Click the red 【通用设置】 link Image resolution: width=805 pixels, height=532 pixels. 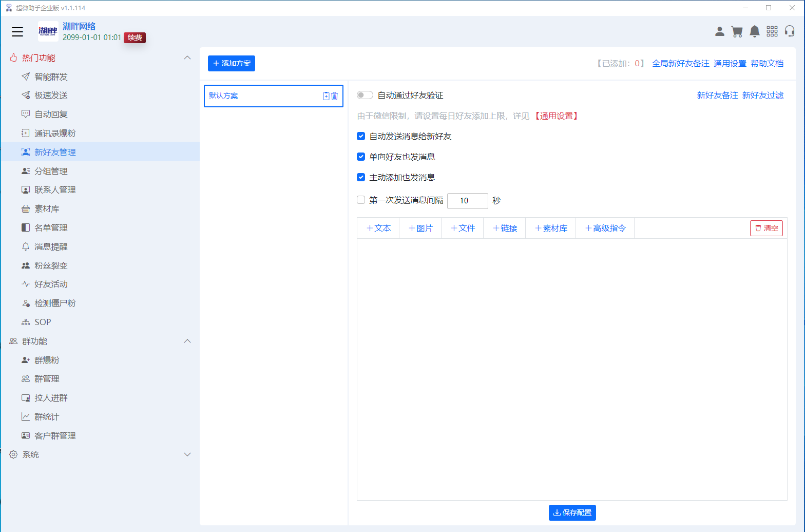coord(557,116)
